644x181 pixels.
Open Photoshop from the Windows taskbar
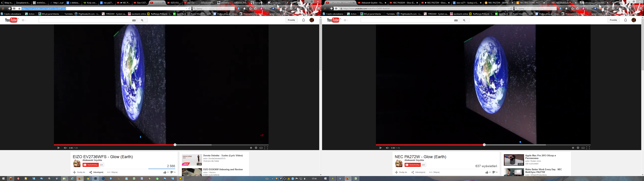point(103,179)
